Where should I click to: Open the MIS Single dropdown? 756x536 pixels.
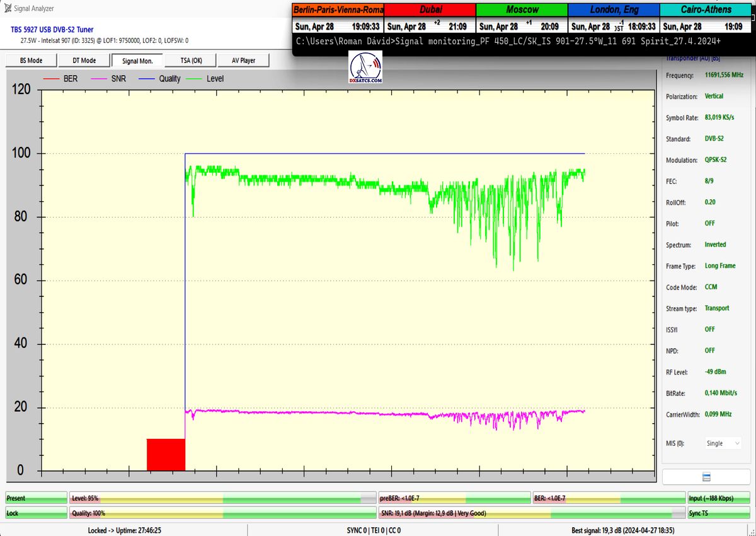click(x=723, y=443)
